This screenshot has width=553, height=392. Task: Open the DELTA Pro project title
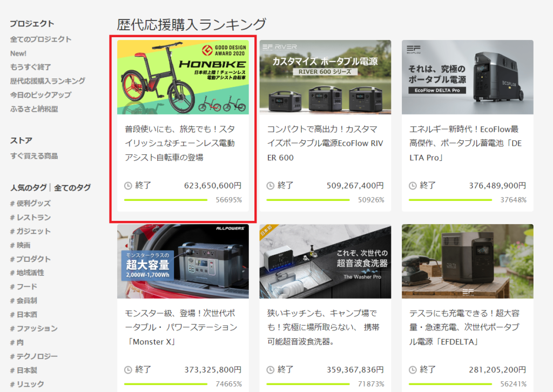[x=466, y=143]
